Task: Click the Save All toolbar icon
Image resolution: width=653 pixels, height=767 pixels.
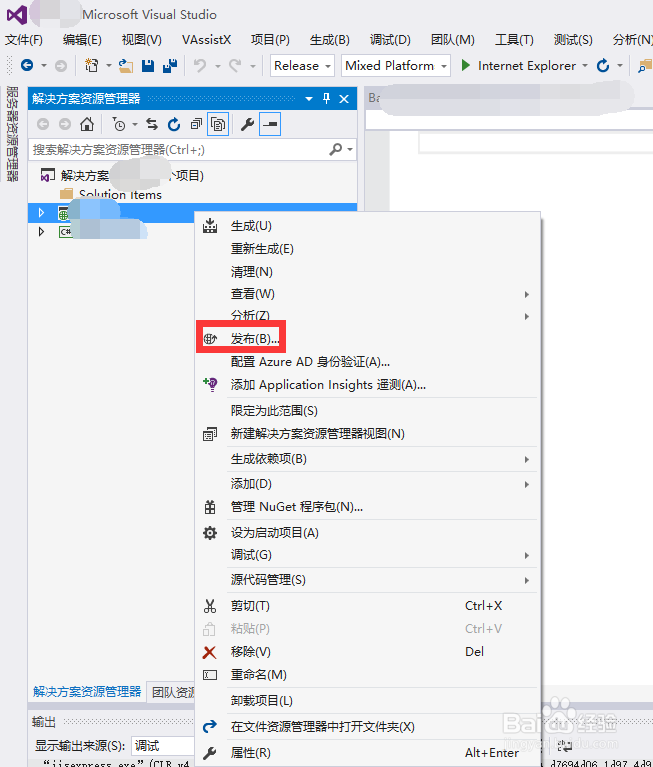Action: (170, 66)
